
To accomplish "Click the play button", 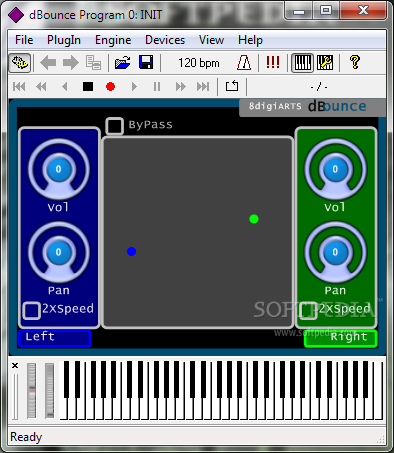I will click(x=134, y=87).
